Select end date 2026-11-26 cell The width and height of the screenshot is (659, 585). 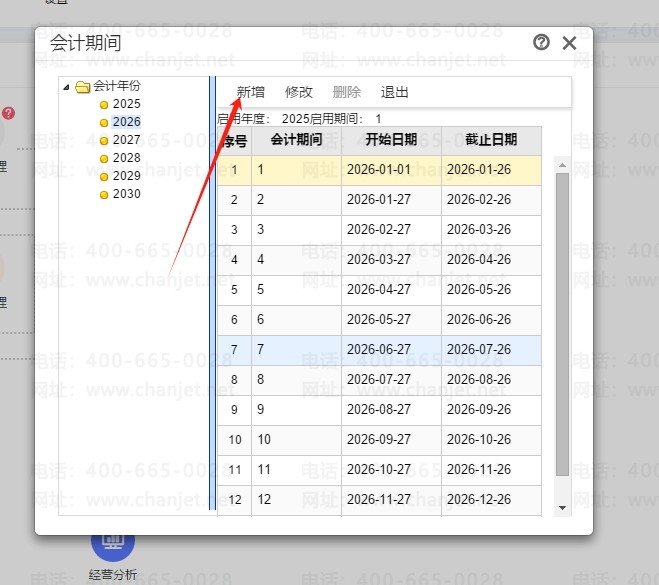click(x=491, y=470)
